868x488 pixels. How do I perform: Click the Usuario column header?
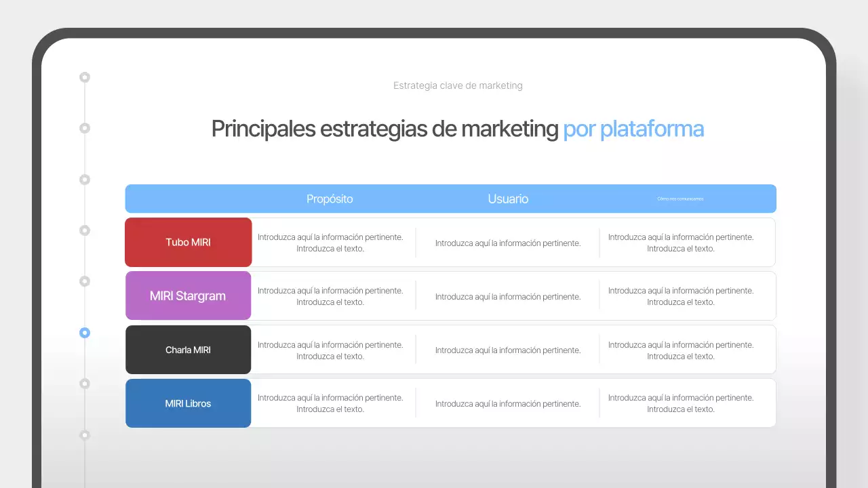point(508,199)
